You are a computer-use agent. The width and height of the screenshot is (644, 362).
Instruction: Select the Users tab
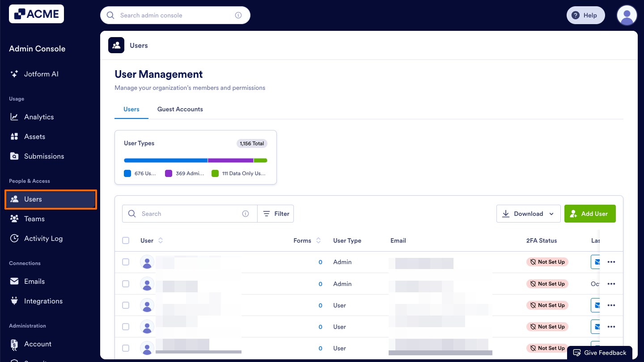point(131,109)
